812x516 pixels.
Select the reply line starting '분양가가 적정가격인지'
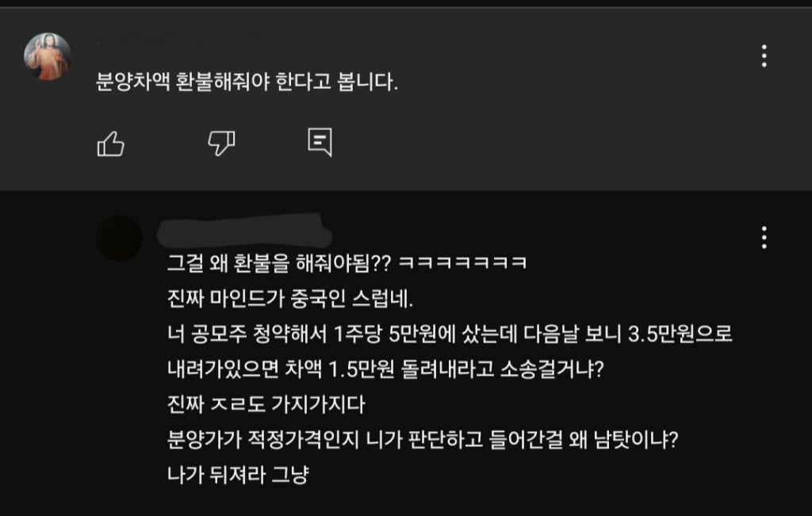(x=422, y=440)
